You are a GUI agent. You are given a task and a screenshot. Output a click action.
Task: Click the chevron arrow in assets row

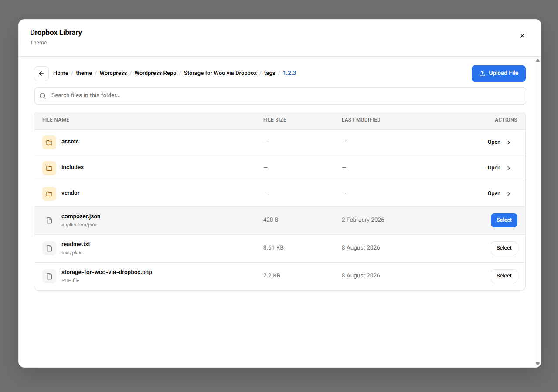(x=509, y=142)
